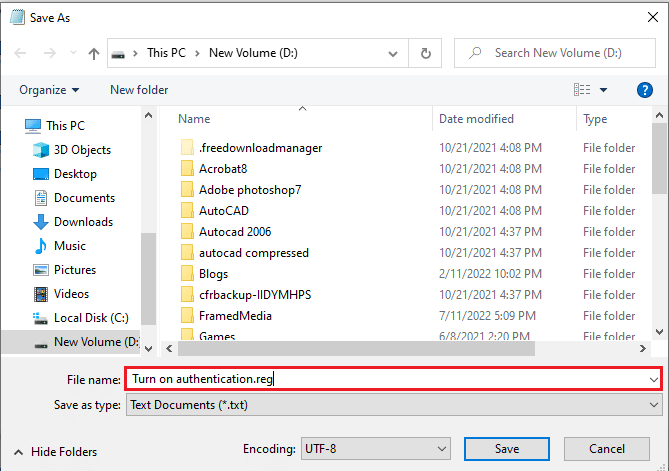The image size is (669, 471).
Task: Select 'This PC' in the address breadcrumb
Action: point(166,53)
